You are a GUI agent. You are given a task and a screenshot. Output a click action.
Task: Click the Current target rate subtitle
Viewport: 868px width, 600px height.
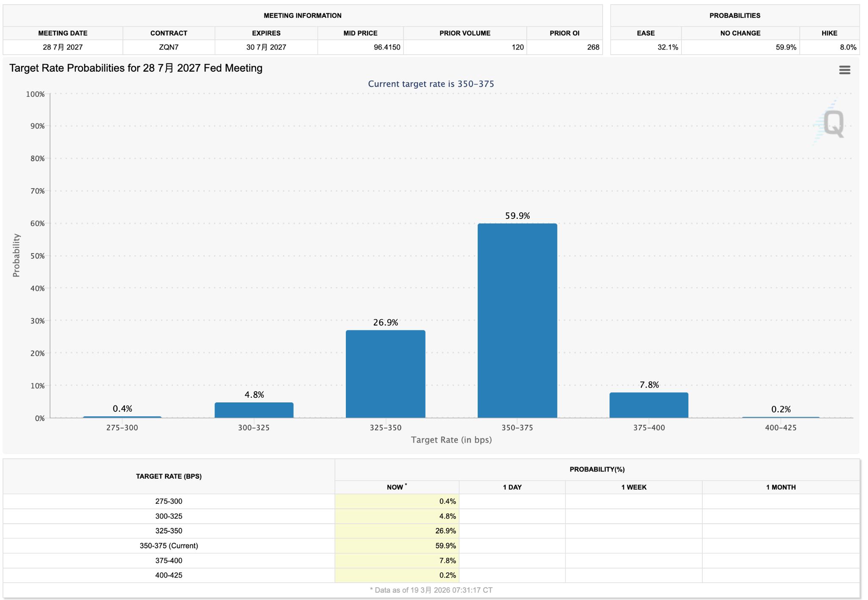pos(431,84)
